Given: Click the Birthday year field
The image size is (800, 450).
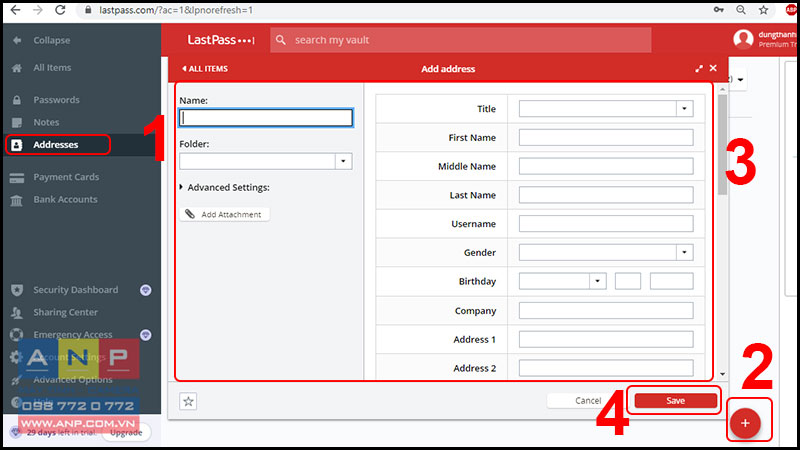Looking at the screenshot, I should click(671, 281).
